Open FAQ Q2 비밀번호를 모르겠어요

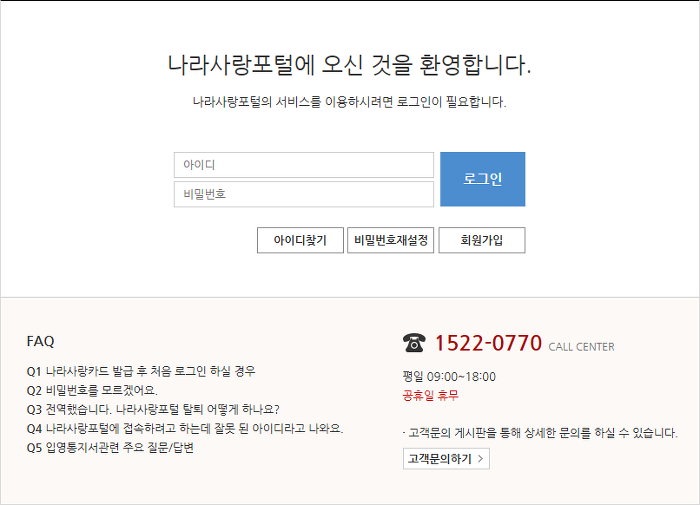pos(92,390)
